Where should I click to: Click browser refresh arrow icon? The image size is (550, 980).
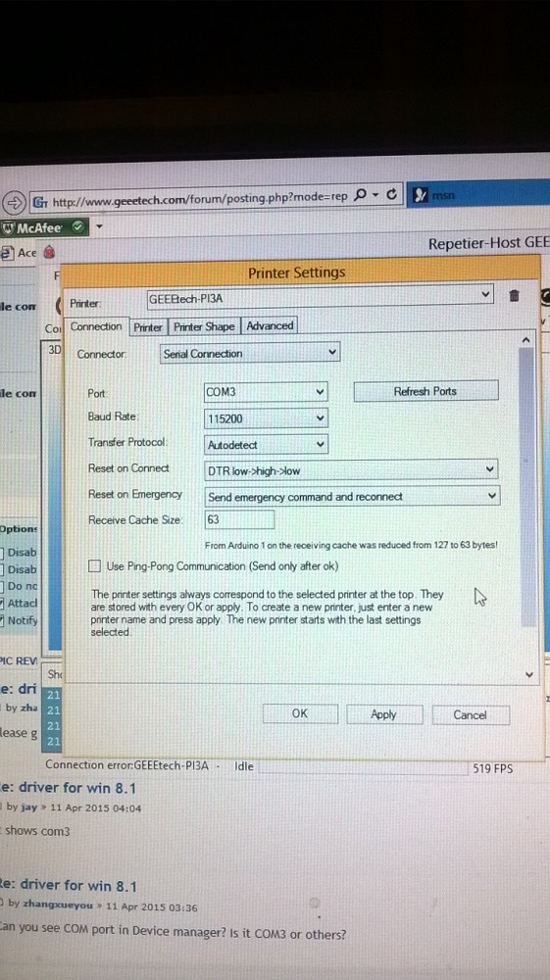[x=392, y=194]
